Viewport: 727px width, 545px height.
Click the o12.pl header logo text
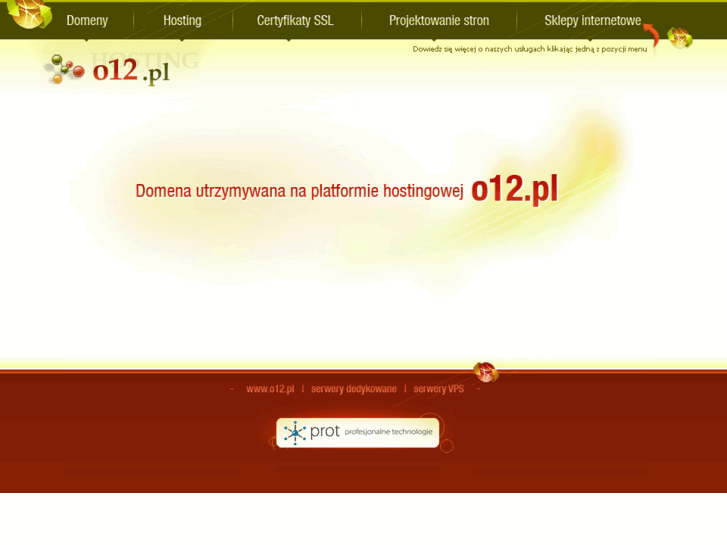point(131,71)
